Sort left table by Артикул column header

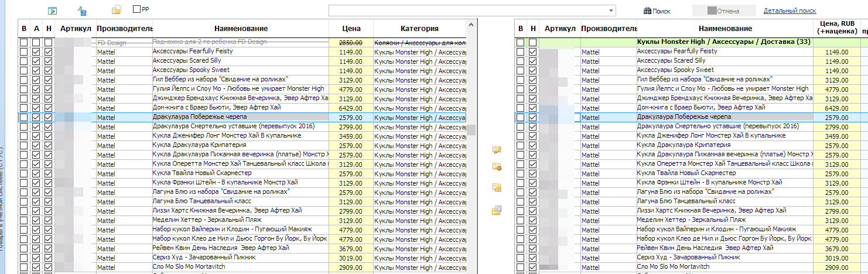coord(76,29)
